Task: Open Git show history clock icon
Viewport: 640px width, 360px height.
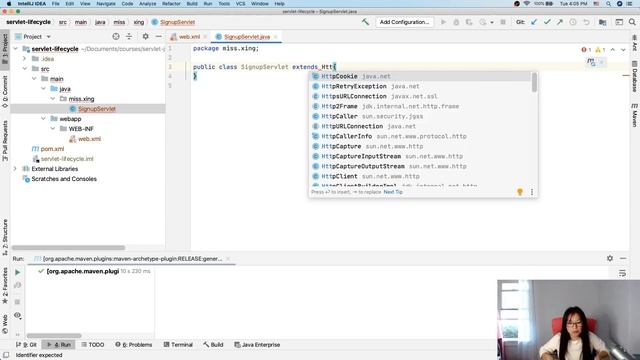Action: (x=573, y=22)
